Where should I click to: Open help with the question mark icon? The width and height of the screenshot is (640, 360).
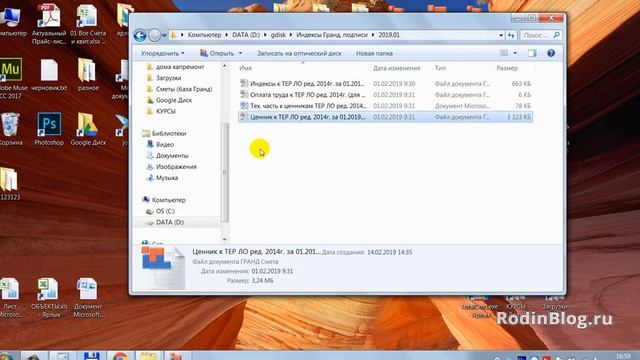[551, 53]
